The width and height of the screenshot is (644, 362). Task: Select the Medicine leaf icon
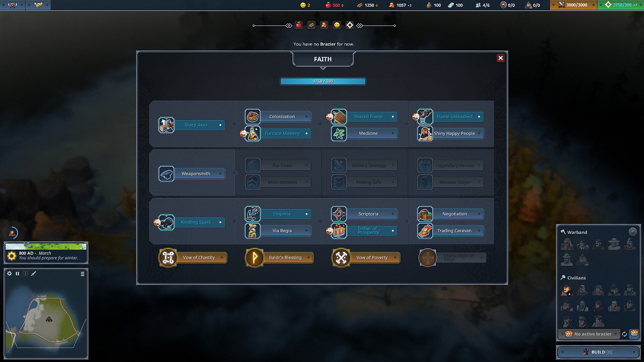tap(338, 133)
